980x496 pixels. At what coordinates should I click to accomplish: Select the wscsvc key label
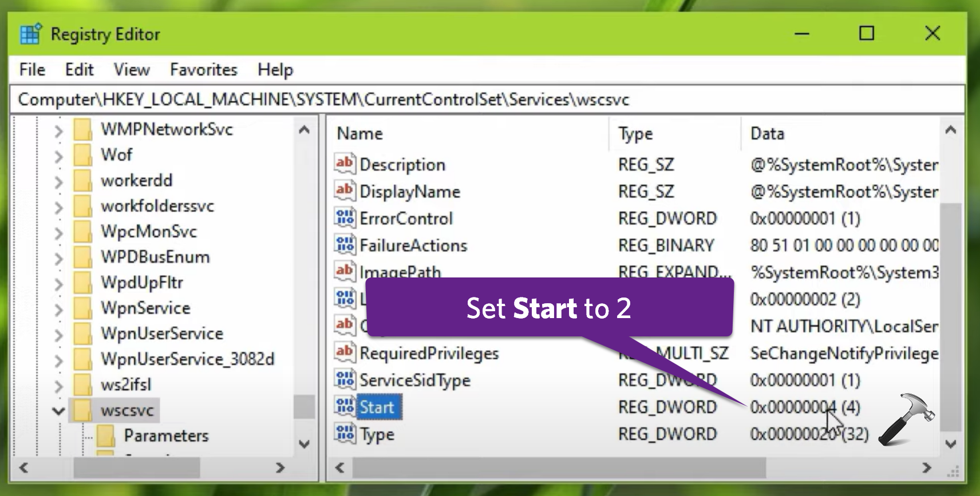tap(127, 410)
